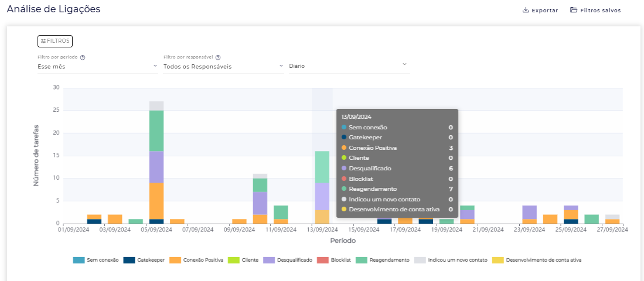The image size is (644, 281).
Task: Open the Diário granularity dropdown
Action: coord(347,66)
